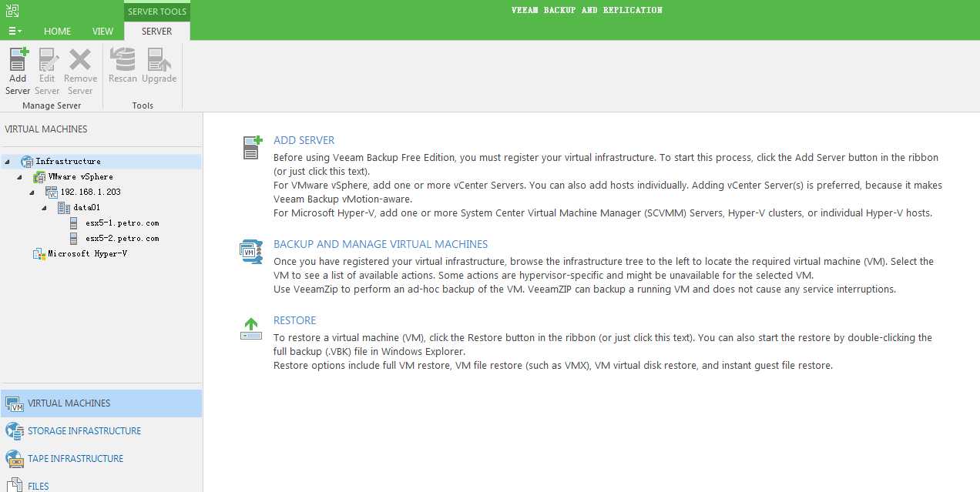Click the RESTORE heading link
The width and height of the screenshot is (980, 492).
coord(294,320)
